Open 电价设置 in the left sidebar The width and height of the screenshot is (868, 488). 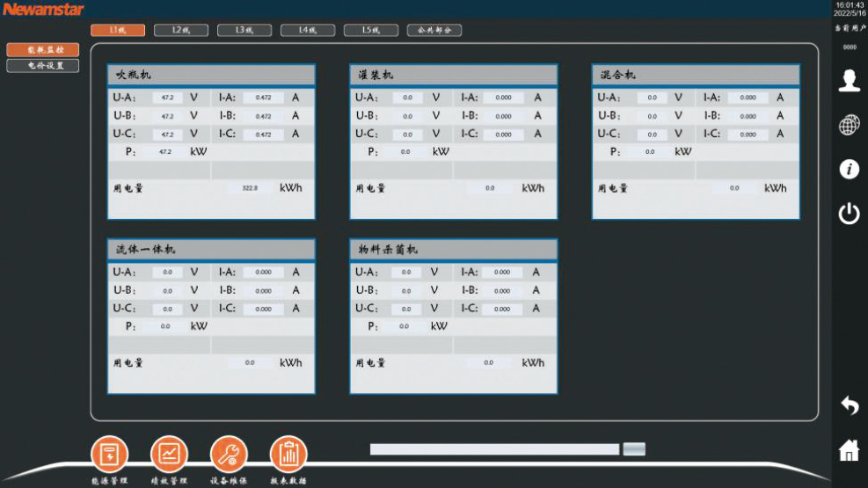pos(43,65)
